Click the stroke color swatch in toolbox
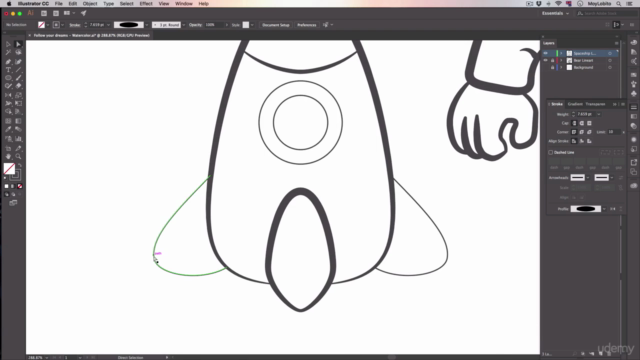The image size is (640, 360). (x=16, y=175)
